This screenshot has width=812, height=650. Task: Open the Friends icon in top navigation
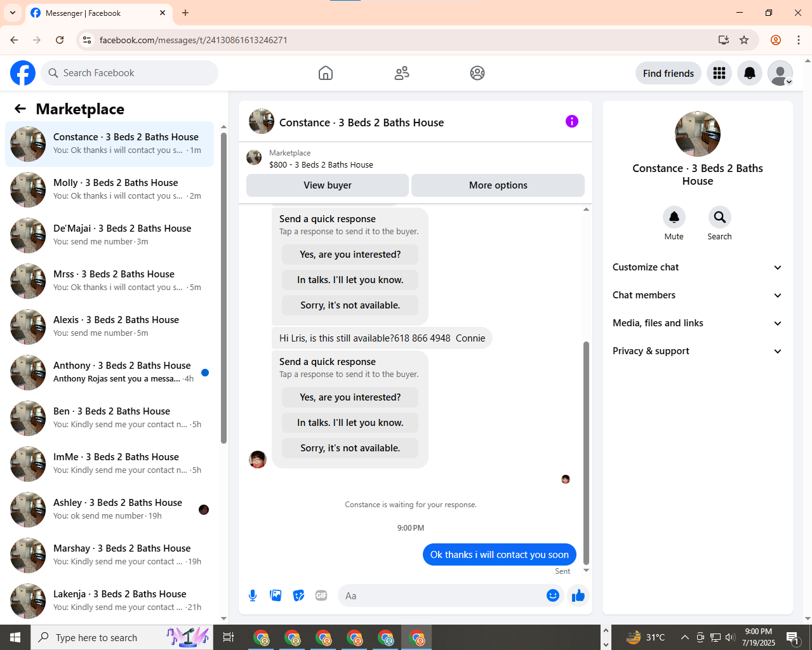(402, 73)
